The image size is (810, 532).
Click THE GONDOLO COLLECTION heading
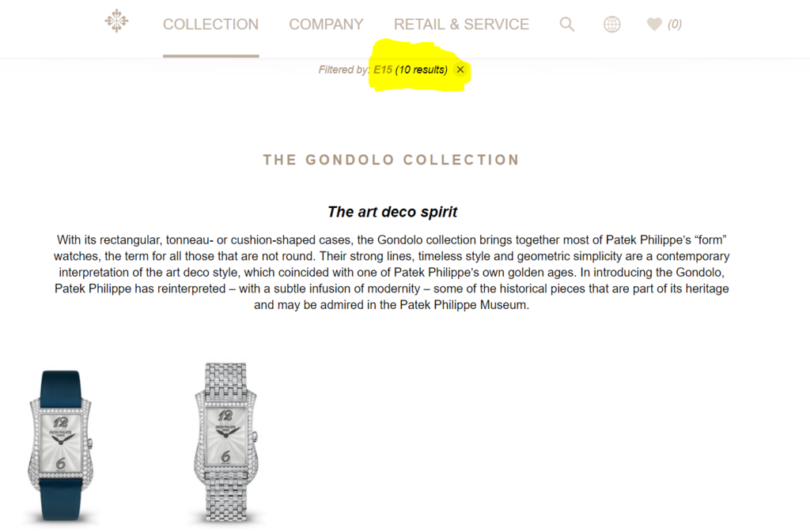click(x=391, y=160)
